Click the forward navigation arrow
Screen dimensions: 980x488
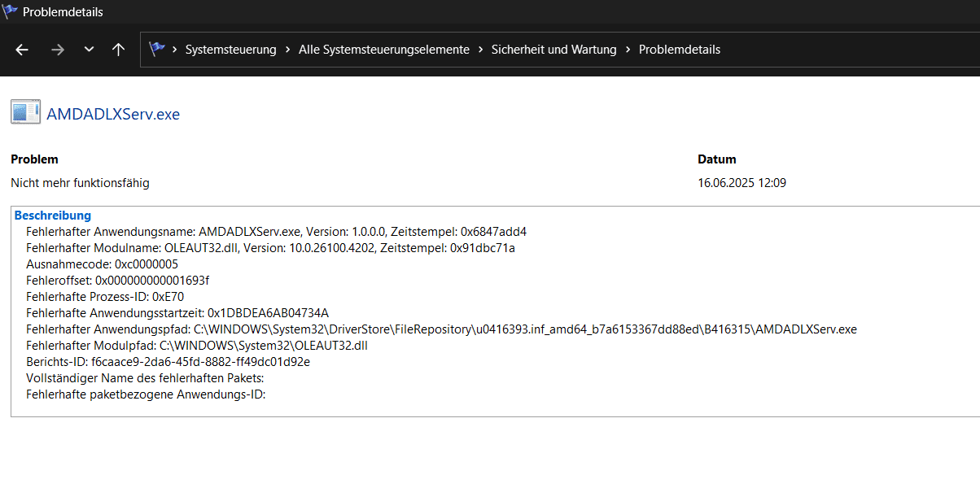[57, 50]
